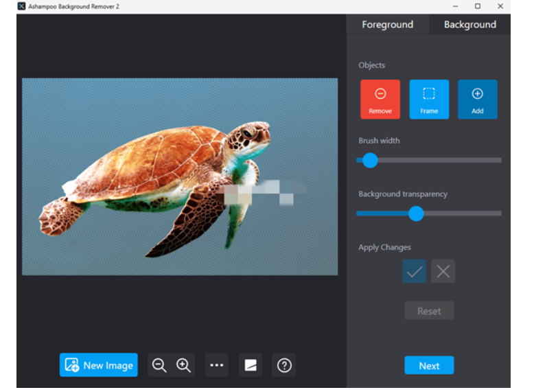Click the "Background transparency" label
Viewport: 534px width, 392px height.
point(403,194)
